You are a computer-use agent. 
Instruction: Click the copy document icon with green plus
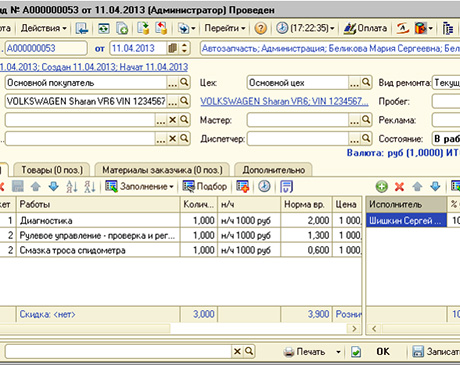122,28
